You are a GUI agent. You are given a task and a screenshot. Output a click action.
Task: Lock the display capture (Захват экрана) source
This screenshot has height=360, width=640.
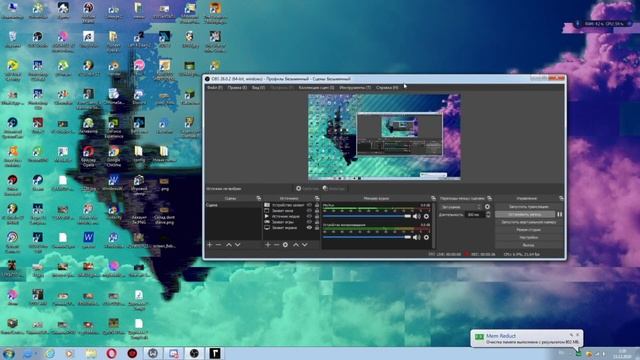point(317,228)
